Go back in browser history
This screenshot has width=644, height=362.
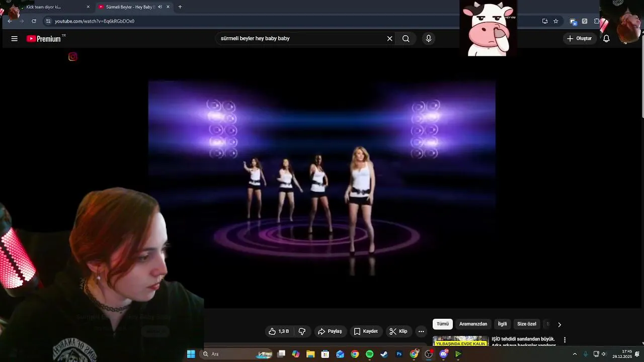click(x=10, y=21)
